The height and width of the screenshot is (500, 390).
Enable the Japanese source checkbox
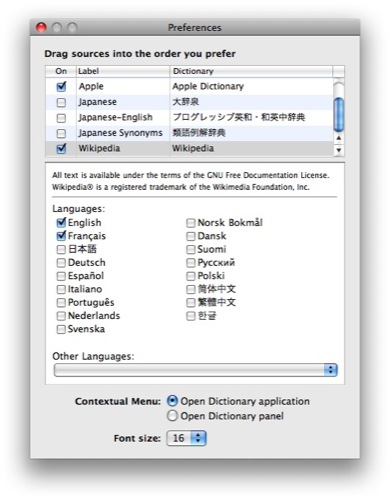click(61, 102)
